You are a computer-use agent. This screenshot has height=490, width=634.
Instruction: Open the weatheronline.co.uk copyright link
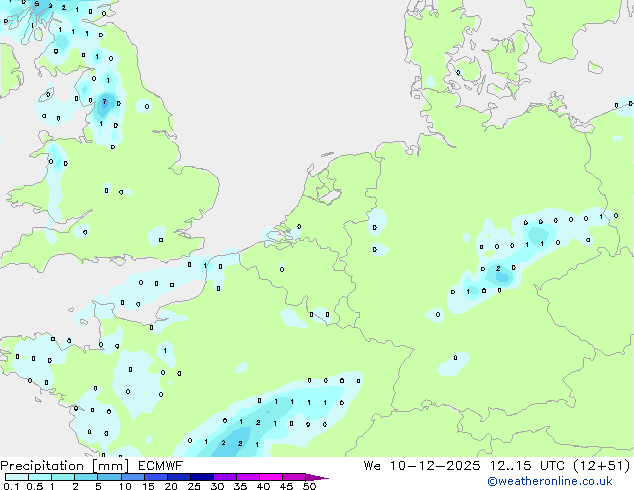coord(550,482)
